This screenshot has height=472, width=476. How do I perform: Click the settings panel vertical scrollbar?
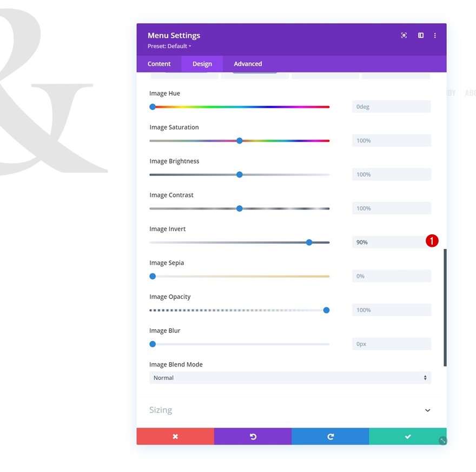pos(445,307)
